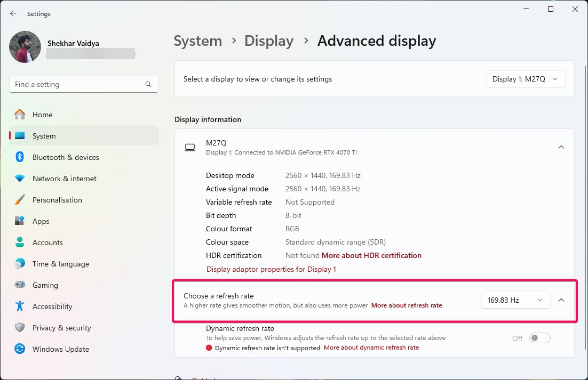Click the monitor icon beside M27Q
Viewport: 588px width, 380px height.
coord(190,147)
